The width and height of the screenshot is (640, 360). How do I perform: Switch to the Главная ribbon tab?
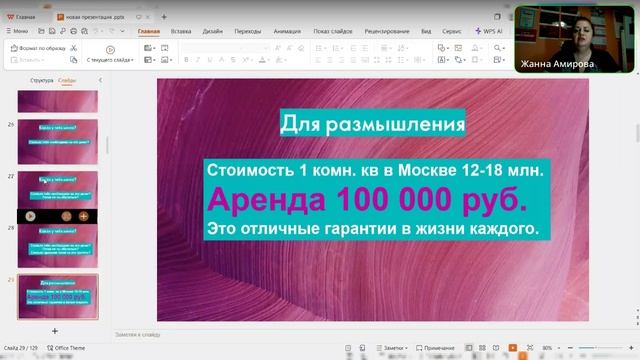[x=149, y=31]
